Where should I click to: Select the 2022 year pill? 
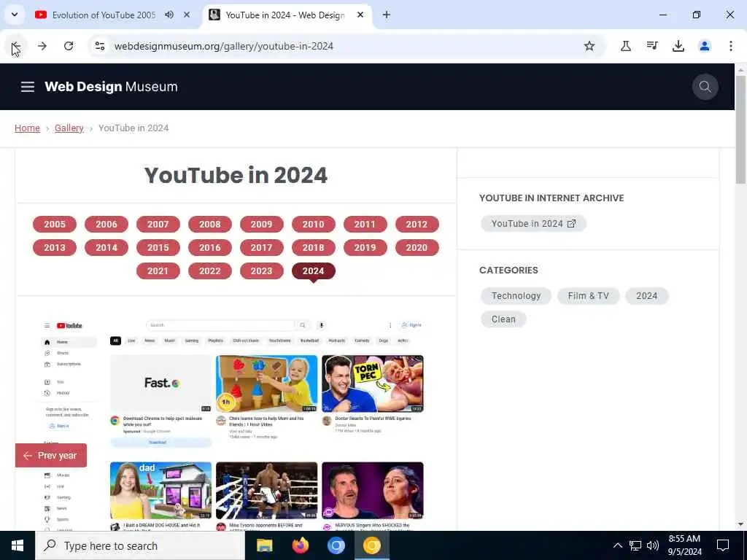(x=210, y=271)
